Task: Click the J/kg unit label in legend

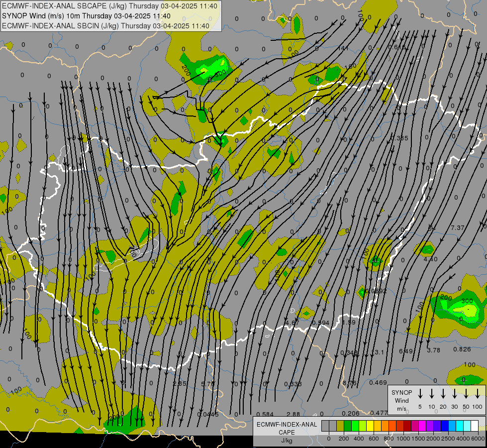Action: coord(287,440)
